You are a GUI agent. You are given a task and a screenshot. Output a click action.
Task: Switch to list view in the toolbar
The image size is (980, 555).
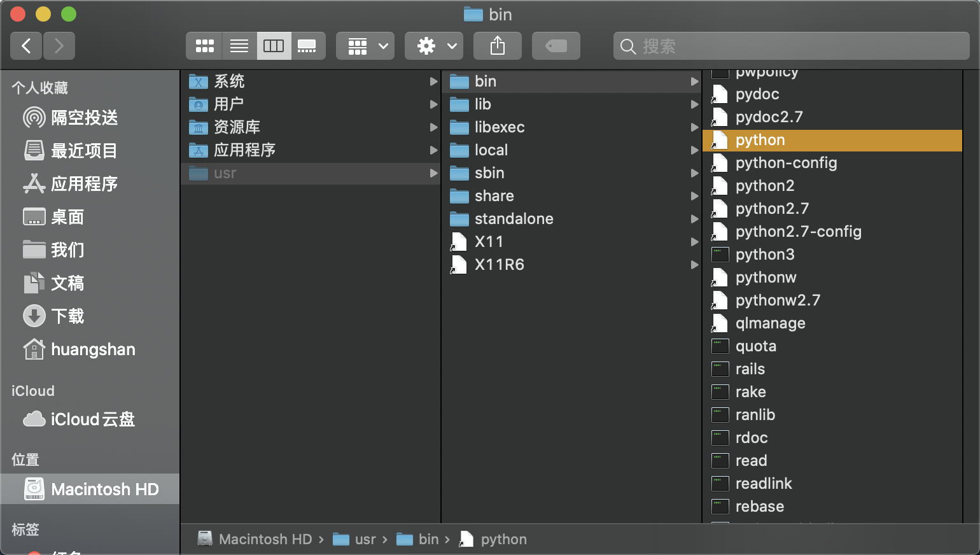(239, 45)
